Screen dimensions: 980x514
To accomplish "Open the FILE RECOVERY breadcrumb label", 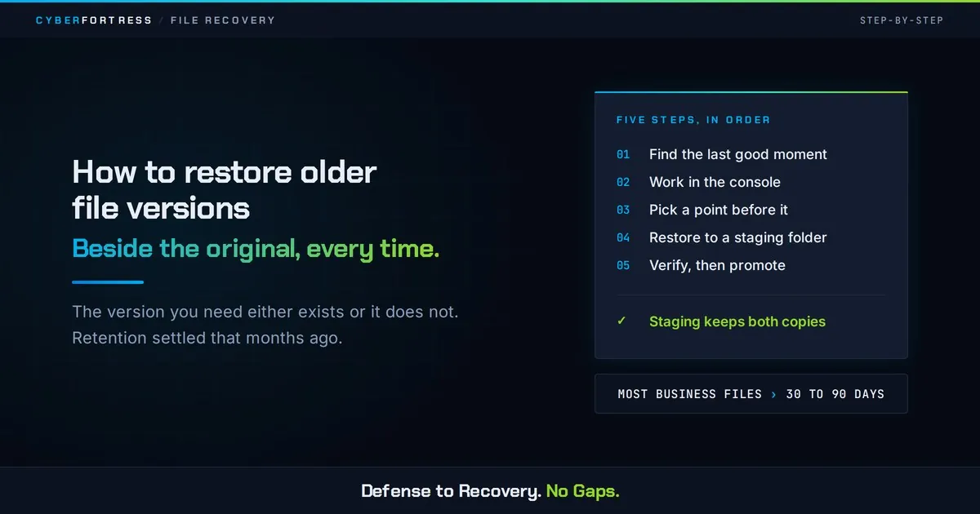I will click(223, 20).
